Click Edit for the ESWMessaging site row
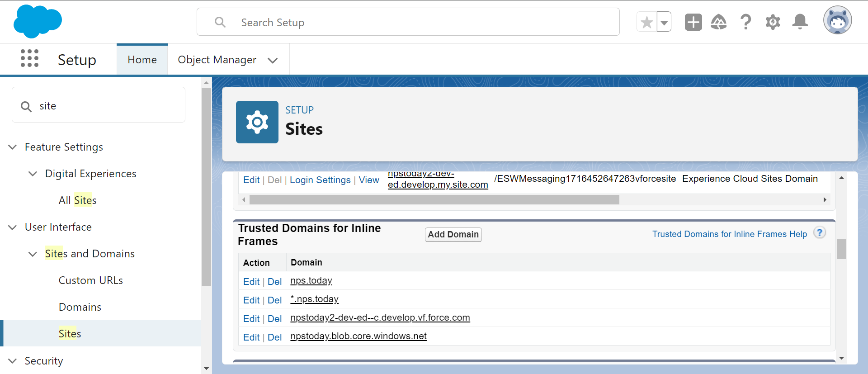Viewport: 868px width, 374px height. tap(251, 180)
